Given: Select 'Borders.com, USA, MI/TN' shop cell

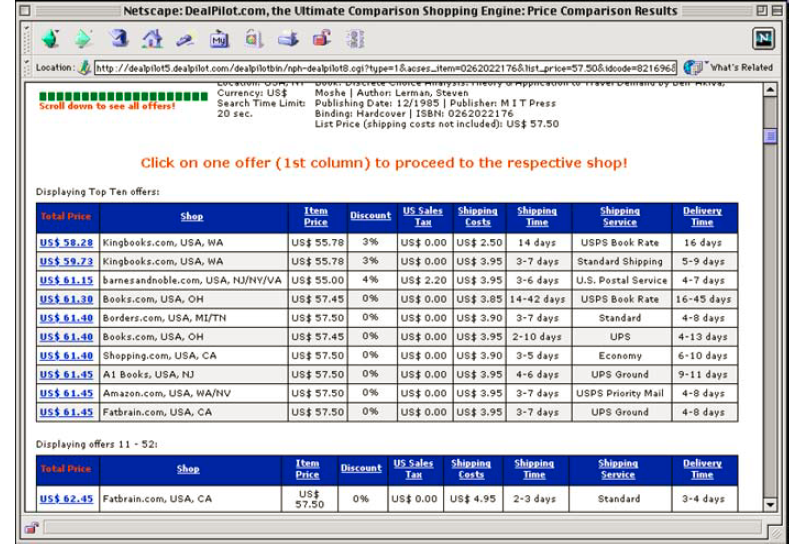Looking at the screenshot, I should (x=194, y=318).
